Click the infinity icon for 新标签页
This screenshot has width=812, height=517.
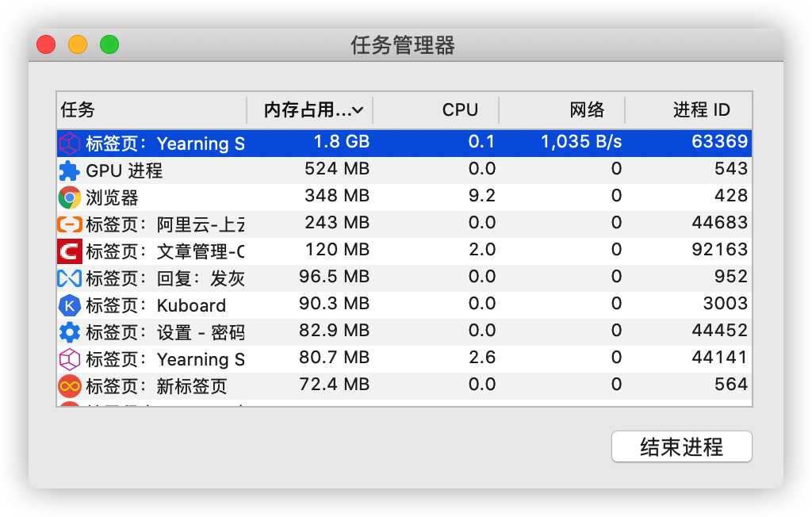pos(70,386)
